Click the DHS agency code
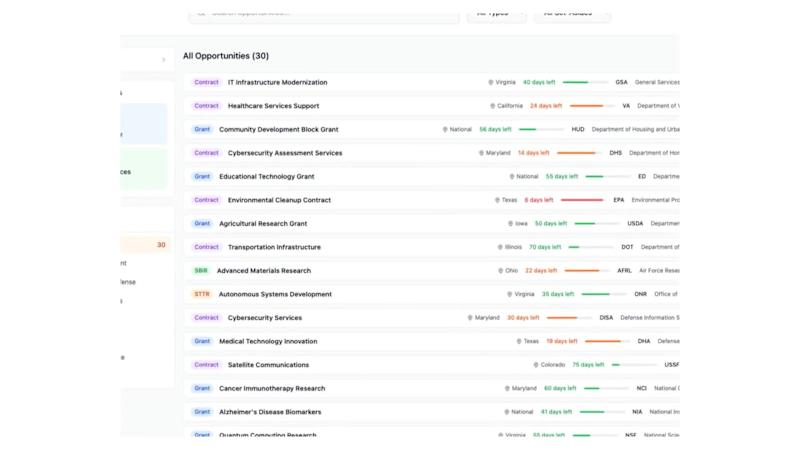This screenshot has width=800, height=450. pos(616,153)
